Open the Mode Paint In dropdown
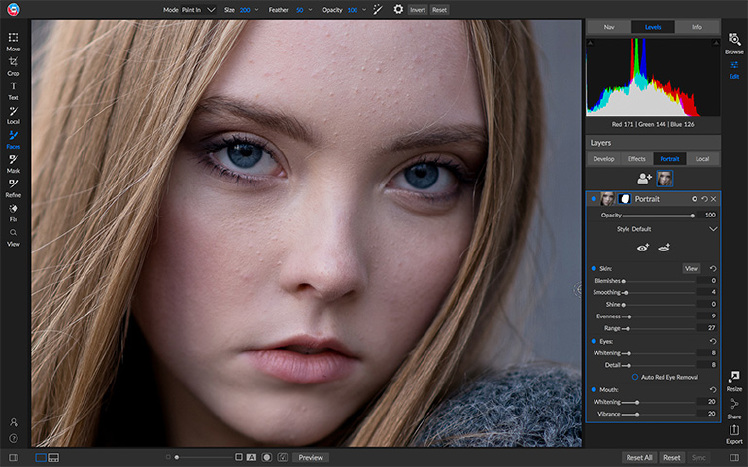 [x=199, y=10]
